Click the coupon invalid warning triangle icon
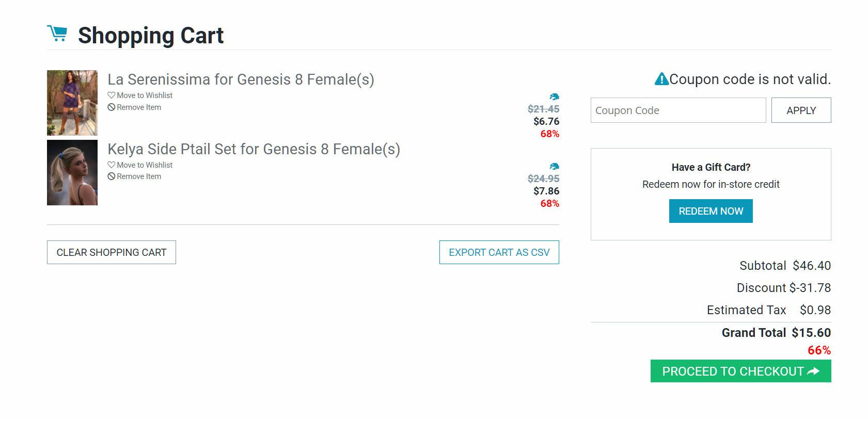The image size is (868, 421). [661, 79]
